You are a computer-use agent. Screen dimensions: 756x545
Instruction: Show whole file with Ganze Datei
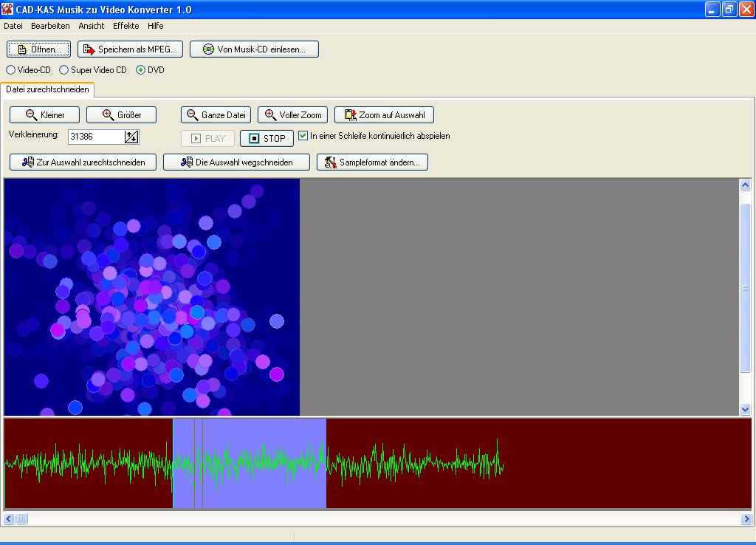point(216,115)
